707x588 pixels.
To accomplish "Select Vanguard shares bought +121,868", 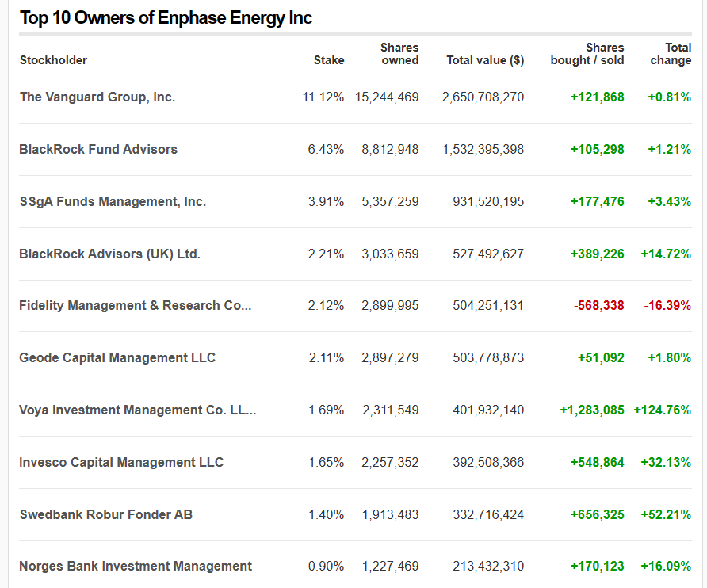I will (598, 97).
